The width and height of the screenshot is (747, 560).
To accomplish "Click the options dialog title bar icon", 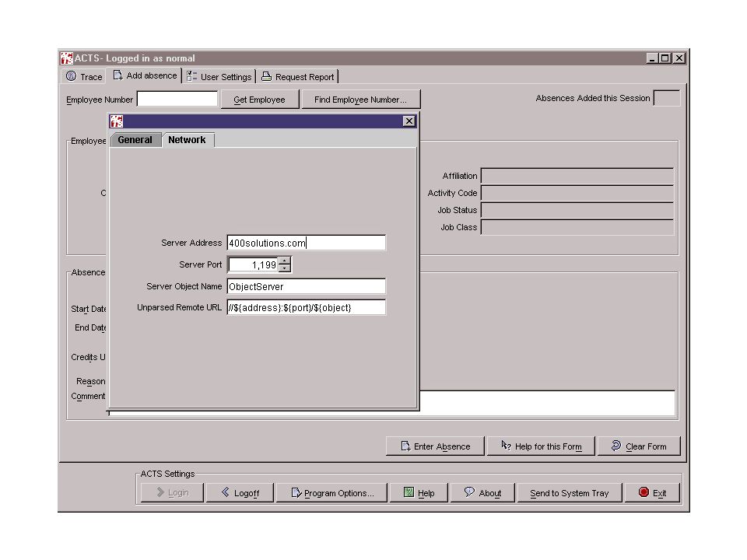I will coord(117,121).
